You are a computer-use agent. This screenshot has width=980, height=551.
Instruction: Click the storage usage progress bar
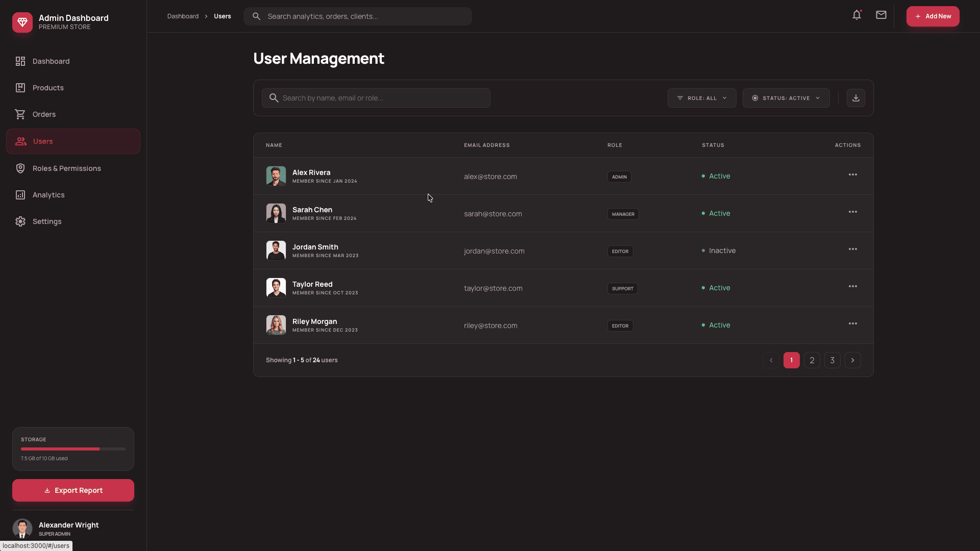72,449
